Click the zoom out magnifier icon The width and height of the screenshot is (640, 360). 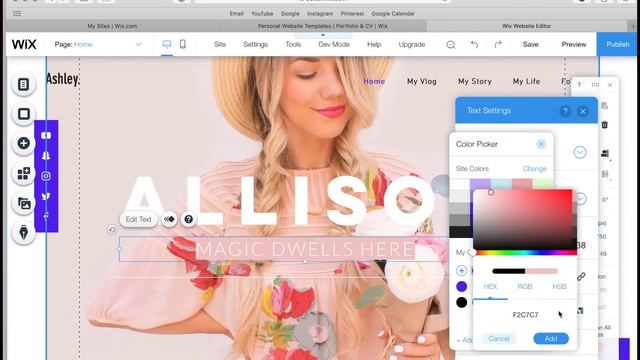click(x=451, y=44)
